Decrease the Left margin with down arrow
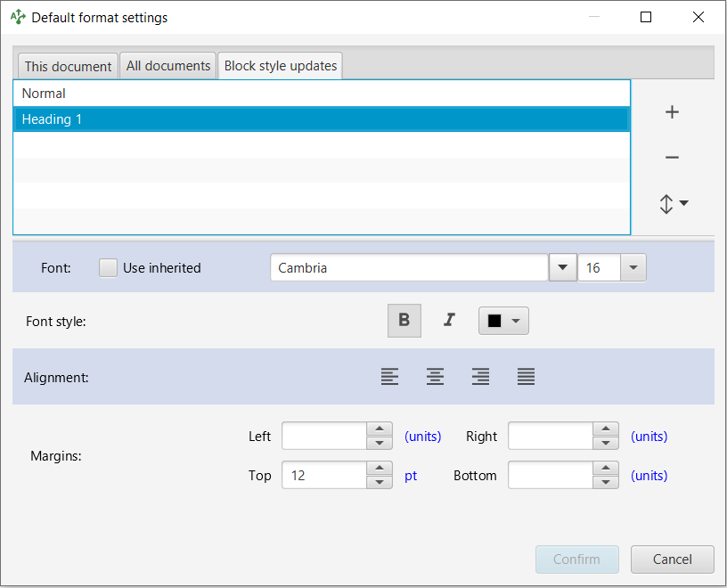Viewport: 727px width, 588px height. 380,443
